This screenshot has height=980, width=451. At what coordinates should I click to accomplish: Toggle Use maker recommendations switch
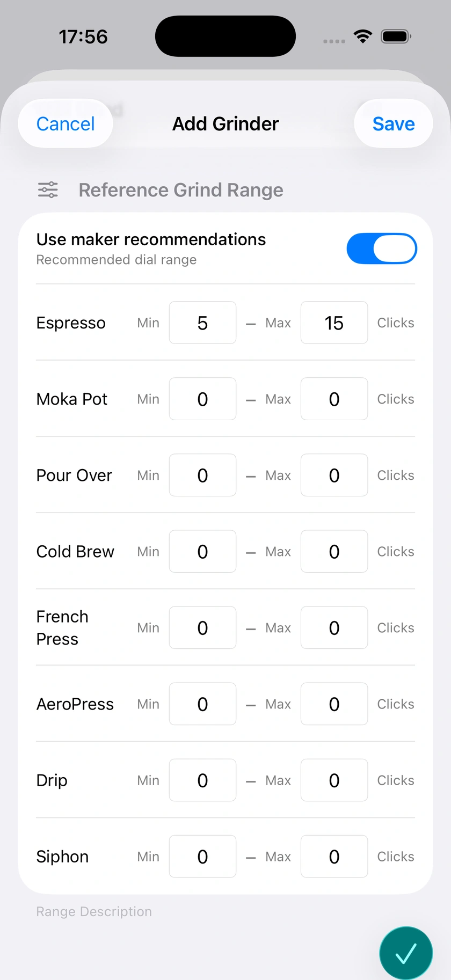click(x=382, y=248)
